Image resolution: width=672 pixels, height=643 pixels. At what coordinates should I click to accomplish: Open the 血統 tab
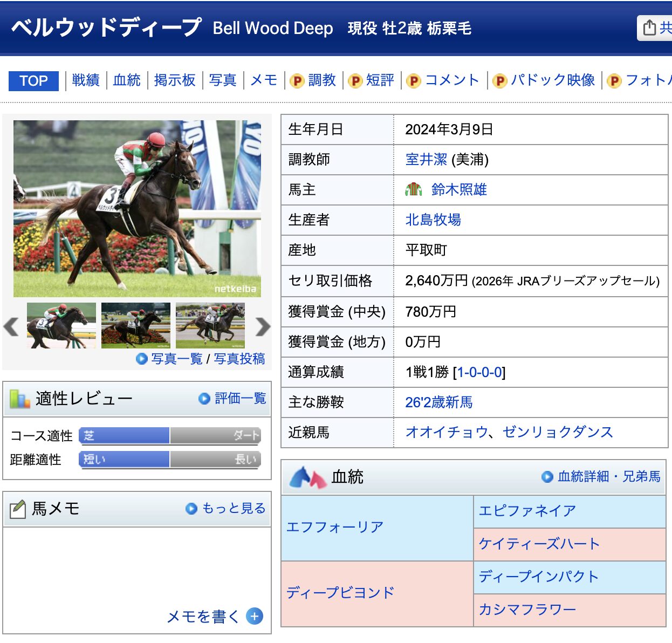(x=127, y=80)
